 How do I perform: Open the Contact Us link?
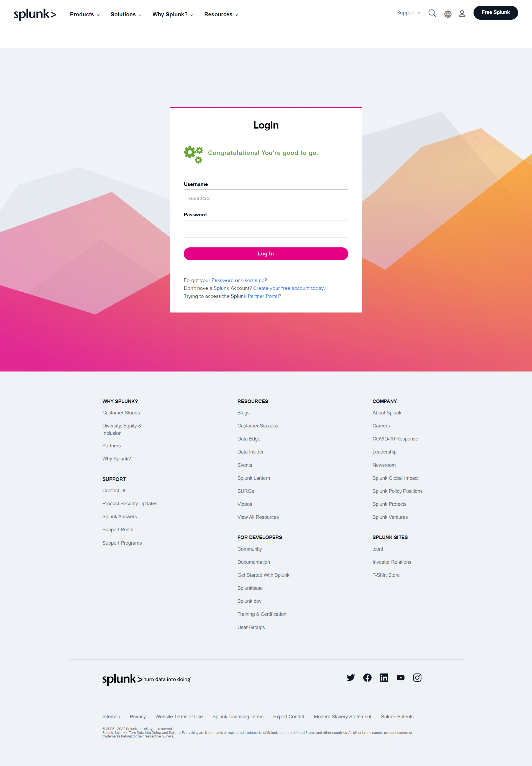point(114,490)
